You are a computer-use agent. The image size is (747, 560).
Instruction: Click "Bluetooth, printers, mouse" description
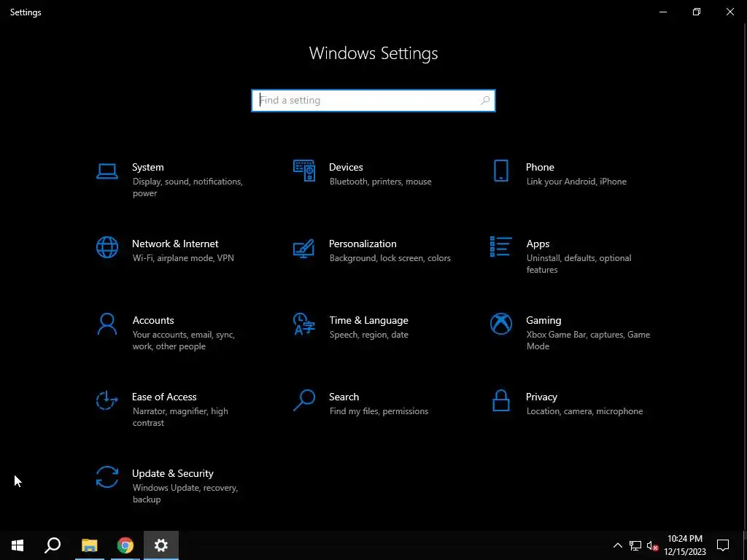381,182
